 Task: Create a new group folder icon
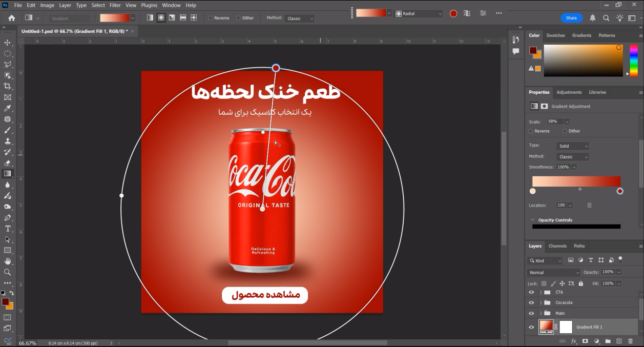(x=608, y=341)
